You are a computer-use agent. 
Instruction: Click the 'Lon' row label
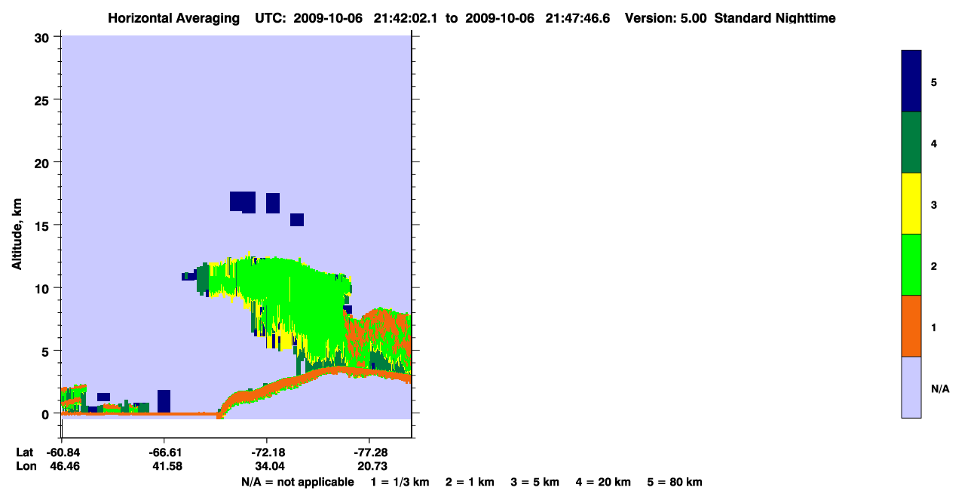pos(26,466)
